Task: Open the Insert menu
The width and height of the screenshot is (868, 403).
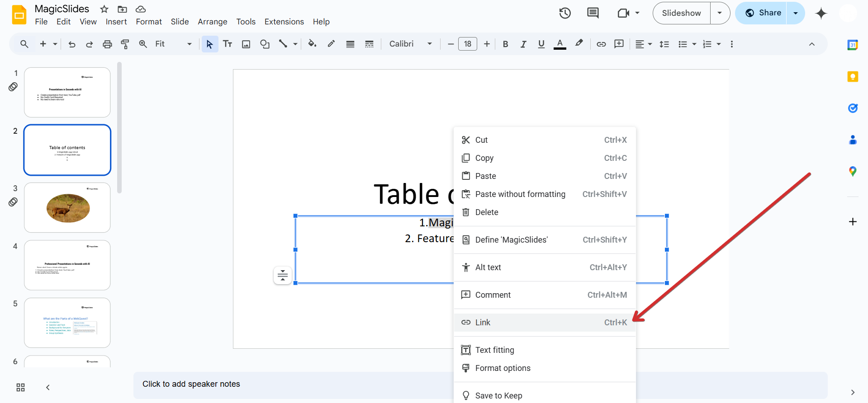Action: [116, 22]
